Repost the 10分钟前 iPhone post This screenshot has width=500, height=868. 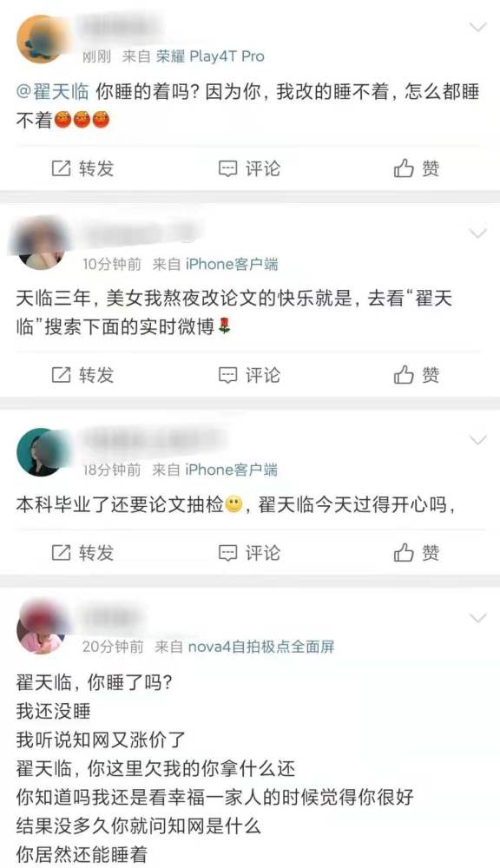point(82,375)
